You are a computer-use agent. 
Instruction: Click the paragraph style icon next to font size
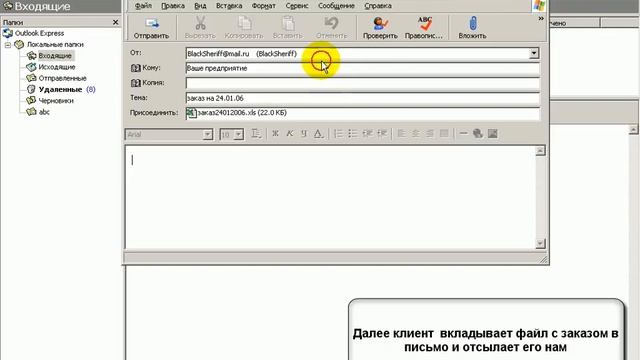click(256, 133)
